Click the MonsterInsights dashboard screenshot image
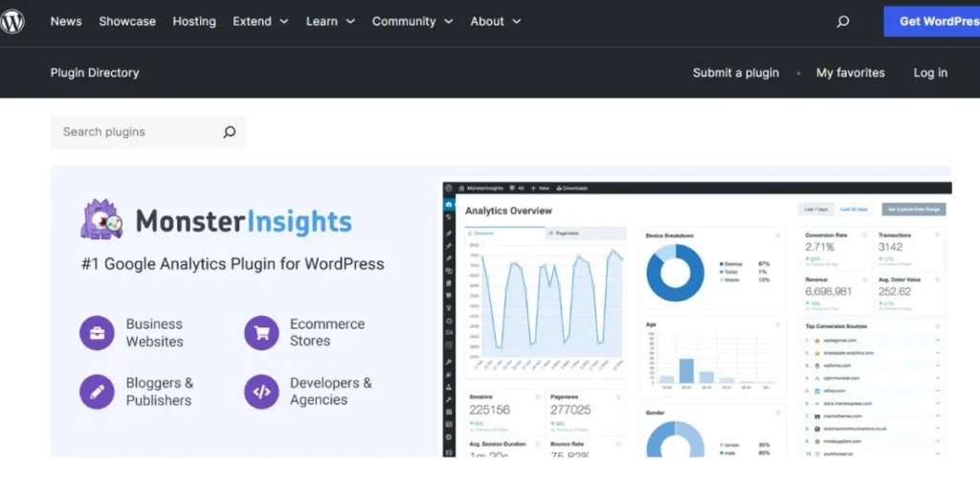Viewport: 980px width, 490px height. click(x=697, y=320)
